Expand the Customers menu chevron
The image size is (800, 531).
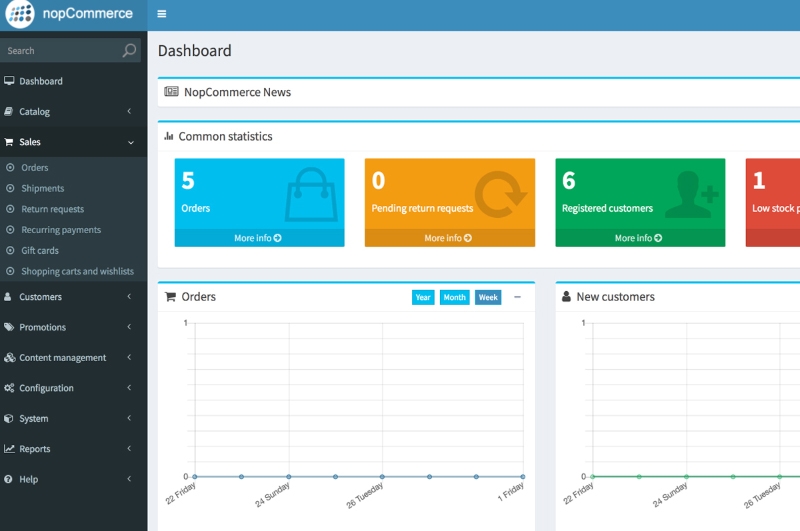130,296
